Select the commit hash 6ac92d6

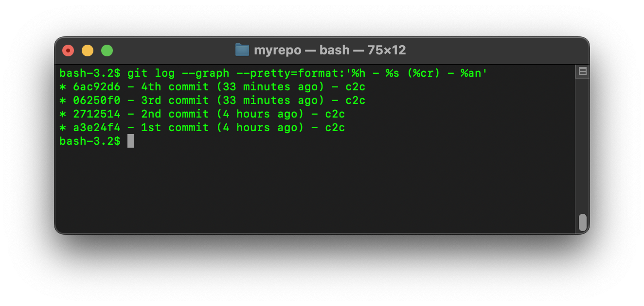click(97, 87)
